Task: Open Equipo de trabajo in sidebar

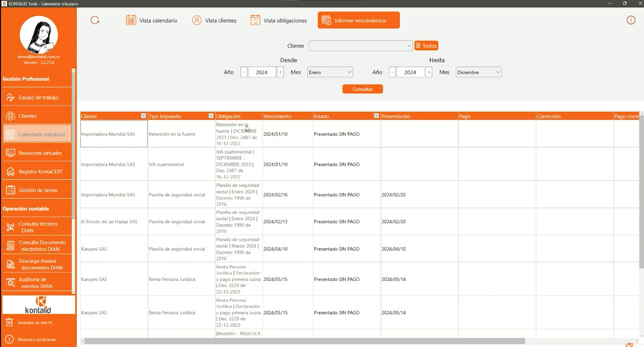Action: click(x=37, y=97)
